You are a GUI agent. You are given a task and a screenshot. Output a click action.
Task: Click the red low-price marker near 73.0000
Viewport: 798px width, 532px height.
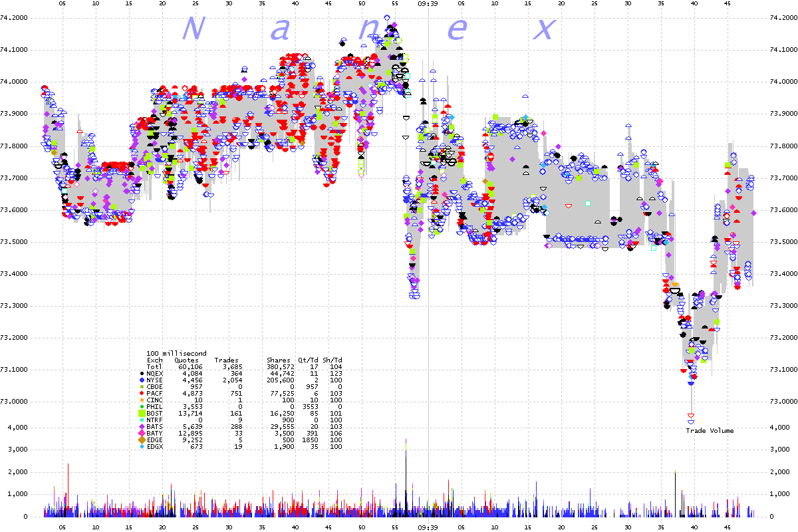[x=691, y=416]
